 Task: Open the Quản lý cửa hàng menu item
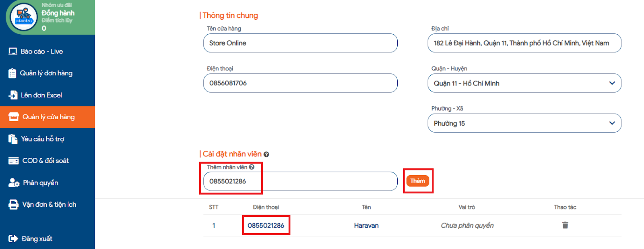pos(47,117)
